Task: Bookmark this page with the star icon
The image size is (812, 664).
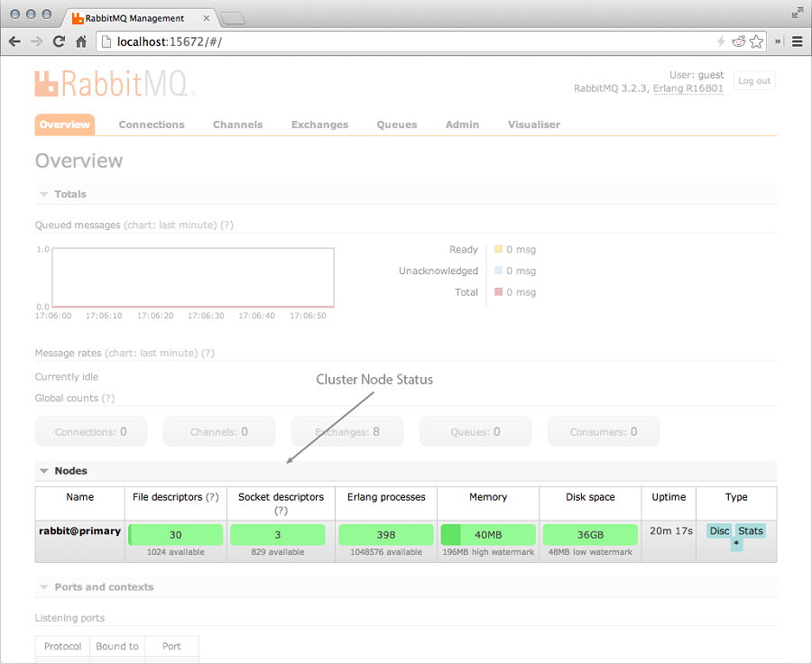Action: click(758, 41)
